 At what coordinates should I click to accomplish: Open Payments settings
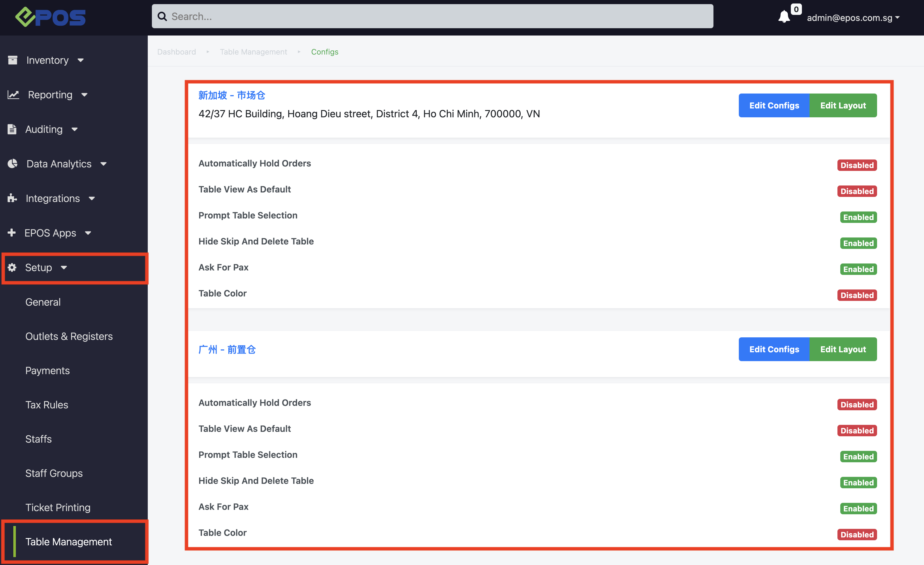point(48,370)
